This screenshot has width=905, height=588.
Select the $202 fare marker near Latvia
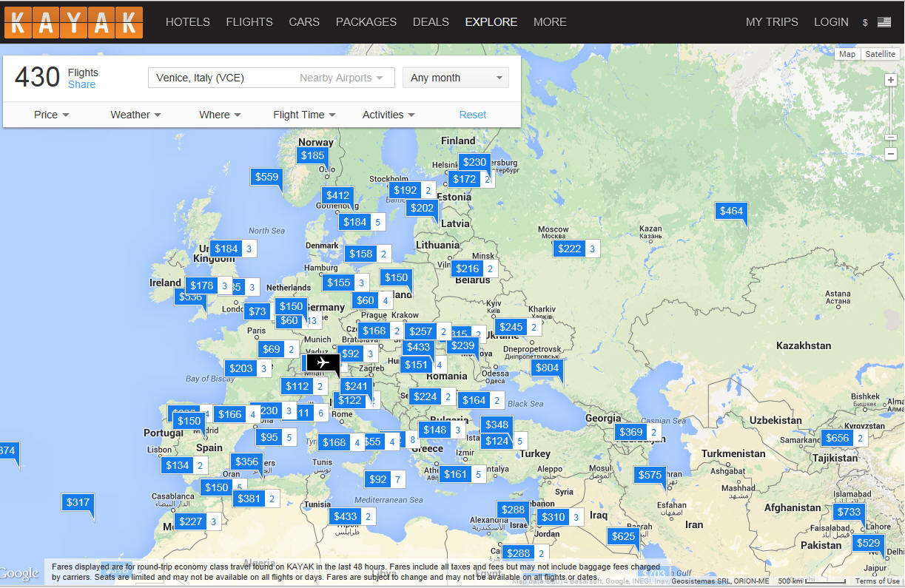click(x=422, y=209)
